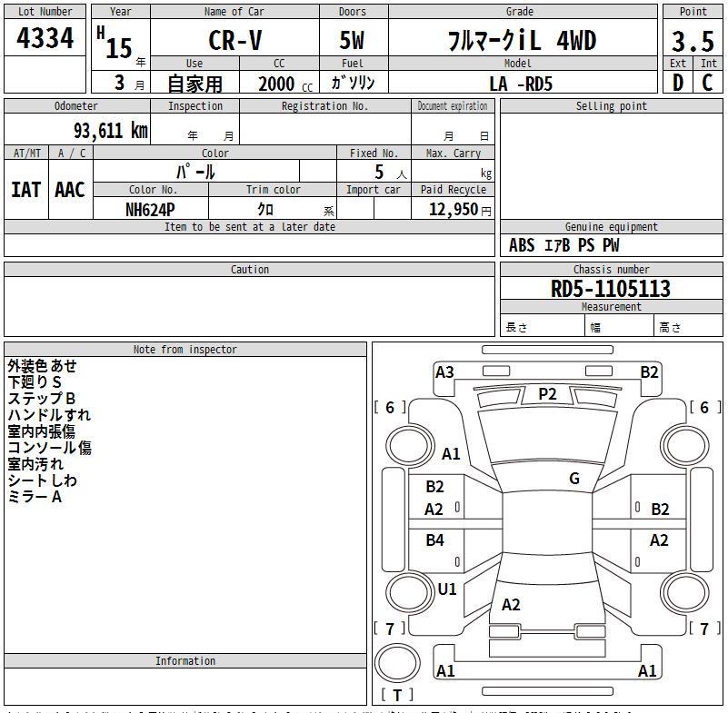Click the paid recycle amount 12,950
This screenshot has height=713, width=728.
click(x=453, y=209)
